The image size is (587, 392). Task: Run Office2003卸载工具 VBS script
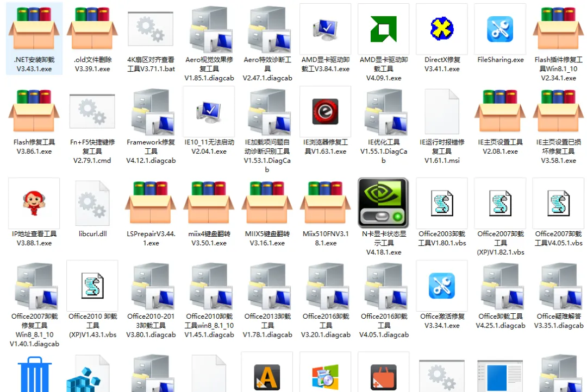click(442, 203)
